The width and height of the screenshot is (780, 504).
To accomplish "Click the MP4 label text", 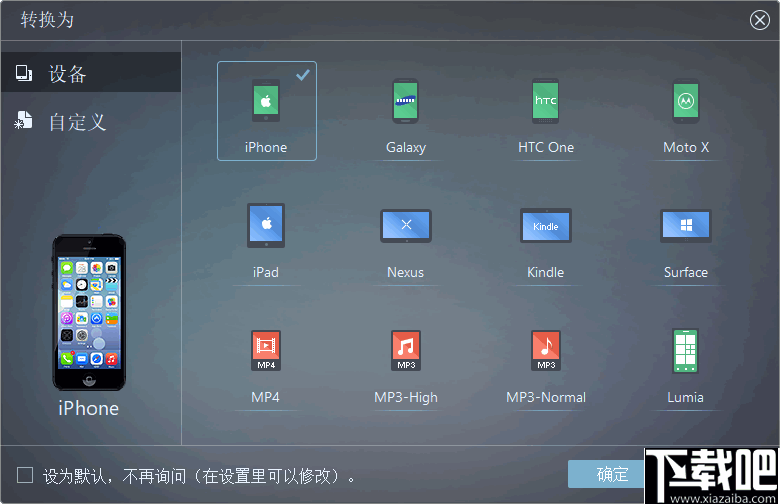I will click(x=265, y=397).
